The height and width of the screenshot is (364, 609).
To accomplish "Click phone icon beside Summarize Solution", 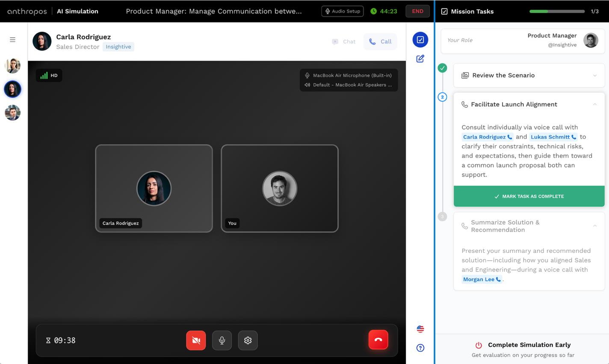I will tap(464, 226).
